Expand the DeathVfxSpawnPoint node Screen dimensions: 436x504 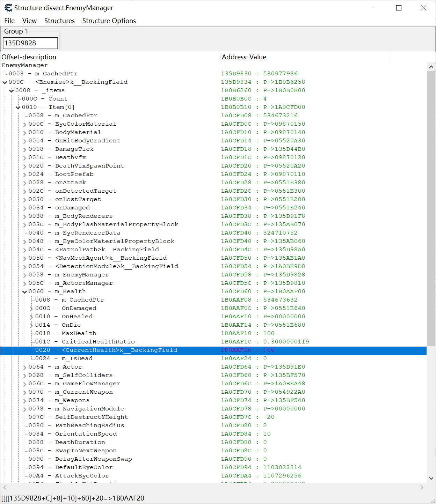[24, 166]
